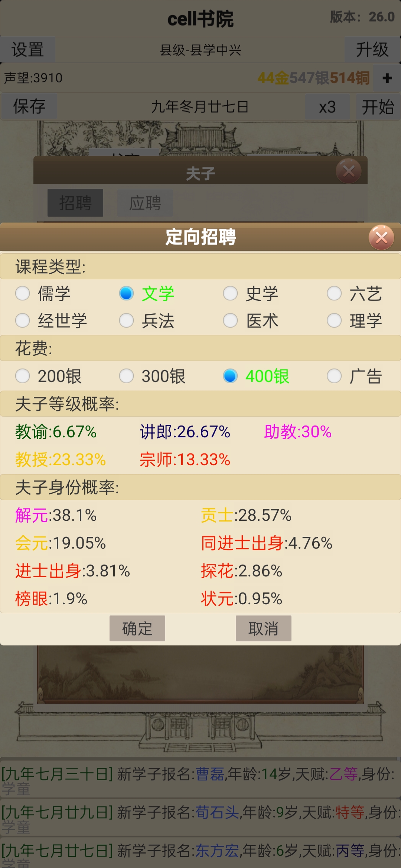Switch to the 应聘 tab
This screenshot has width=401, height=868.
click(145, 203)
